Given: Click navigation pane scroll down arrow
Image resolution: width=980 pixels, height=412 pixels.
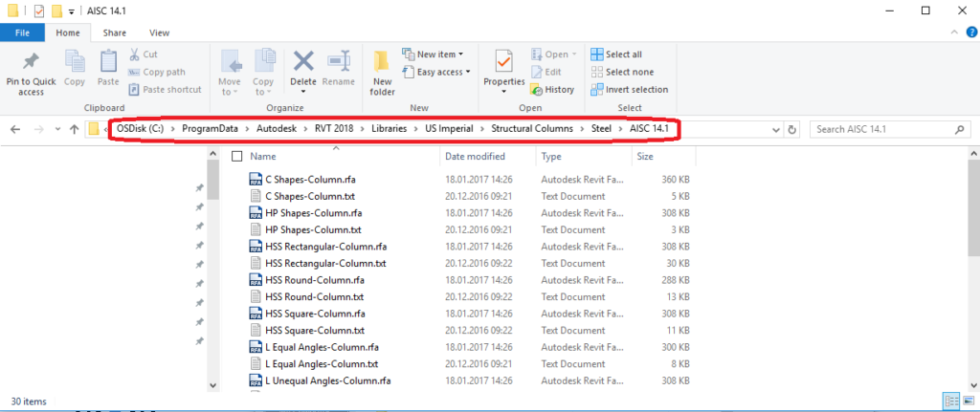Looking at the screenshot, I should 212,386.
